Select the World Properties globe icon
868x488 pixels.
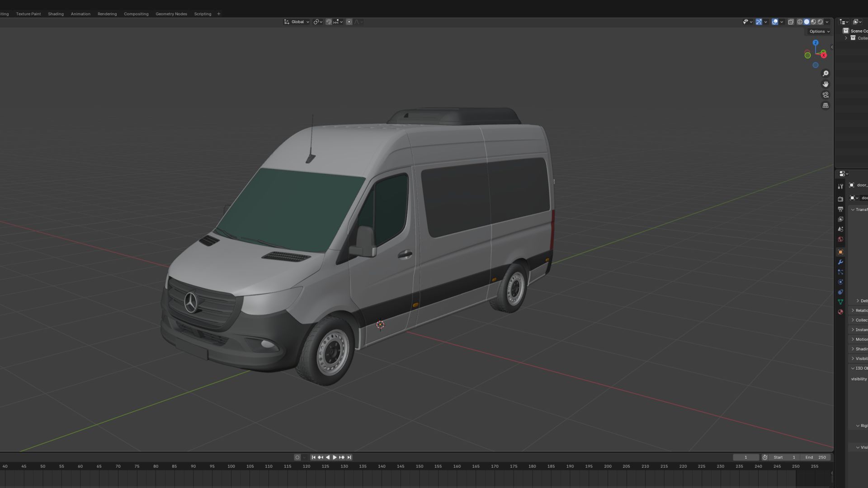pos(840,239)
